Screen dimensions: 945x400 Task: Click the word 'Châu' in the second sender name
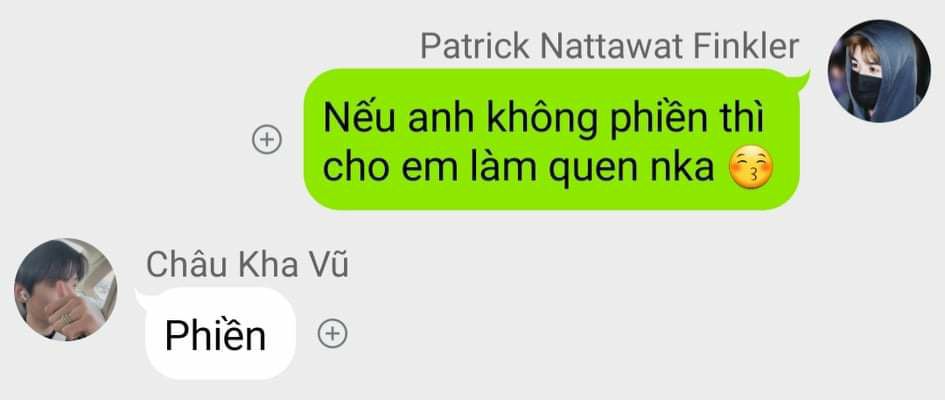[x=188, y=264]
